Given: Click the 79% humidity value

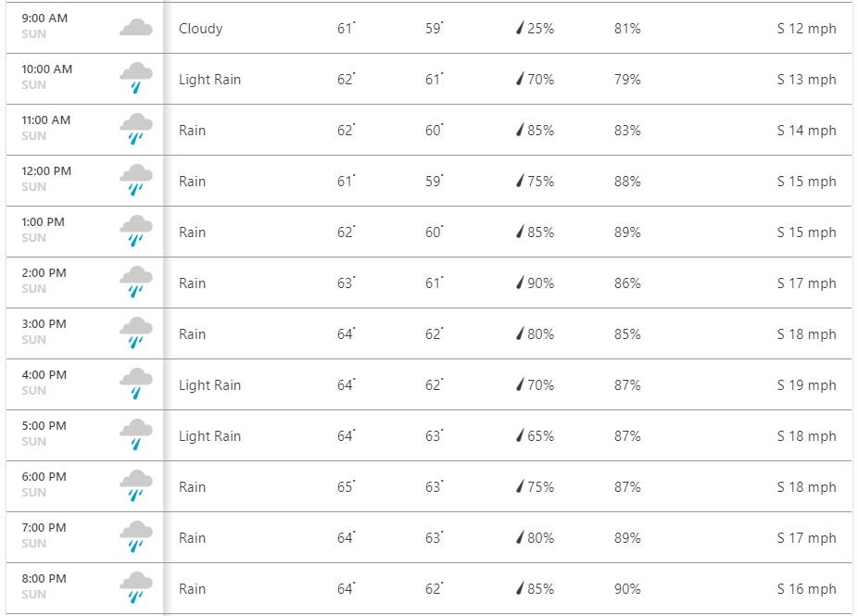Looking at the screenshot, I should point(626,80).
